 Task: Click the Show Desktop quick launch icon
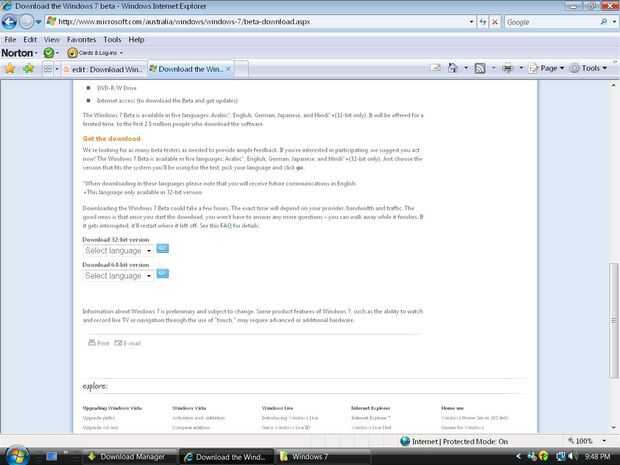(52, 456)
